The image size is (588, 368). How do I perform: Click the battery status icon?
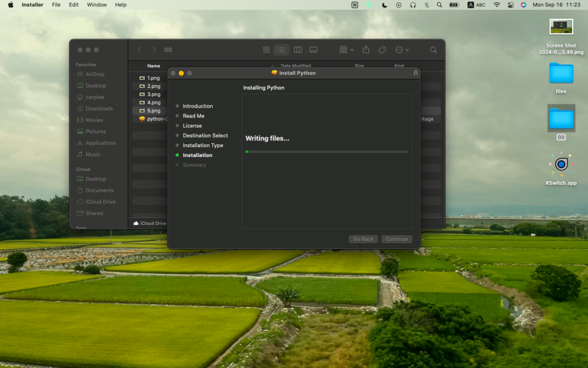(454, 5)
